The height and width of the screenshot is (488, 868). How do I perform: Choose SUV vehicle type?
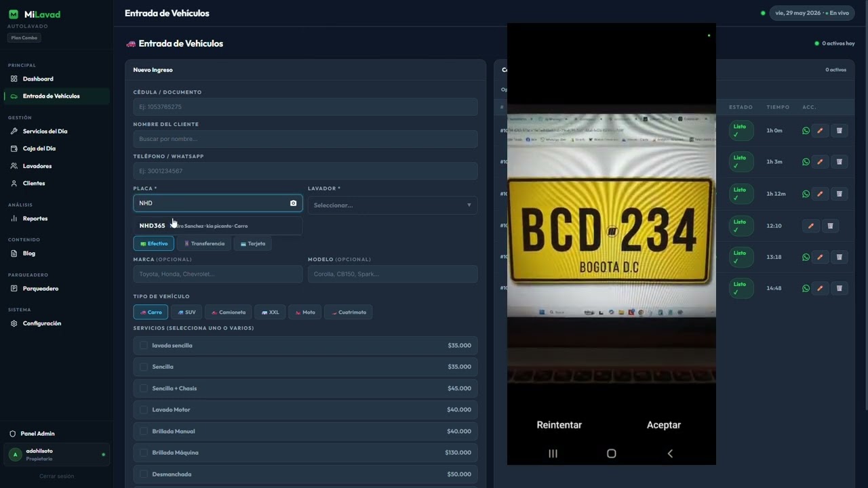point(186,312)
